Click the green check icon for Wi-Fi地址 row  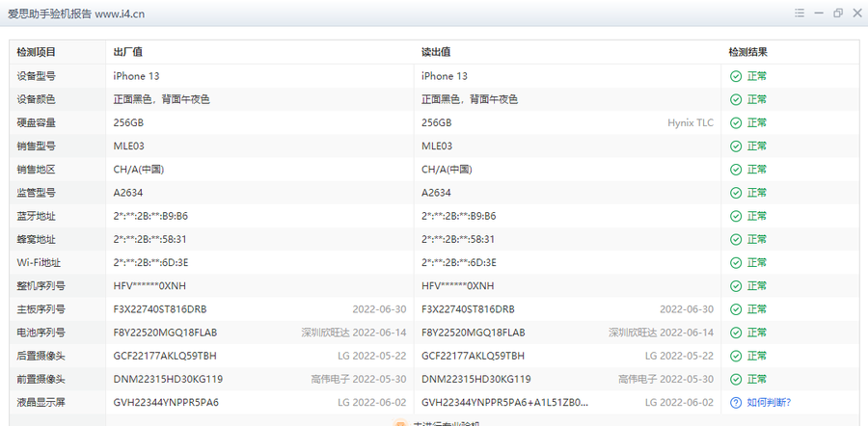pyautogui.click(x=736, y=263)
